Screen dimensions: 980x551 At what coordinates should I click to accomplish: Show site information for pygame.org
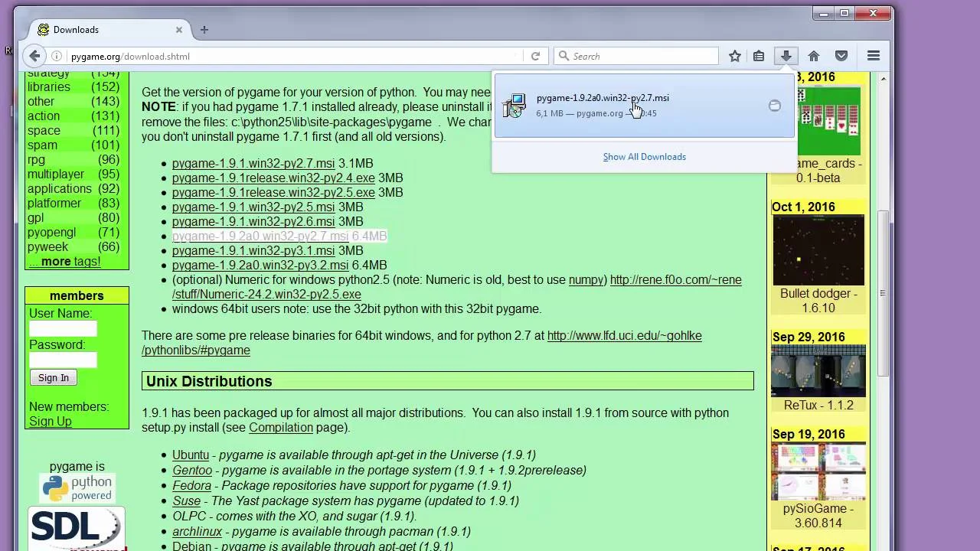pyautogui.click(x=57, y=56)
